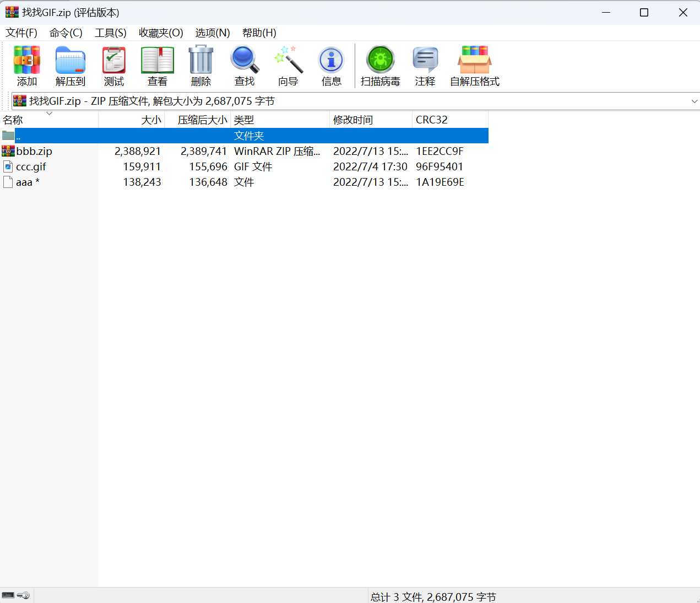Click CRC32 value 1EE2CC9F

coord(439,151)
